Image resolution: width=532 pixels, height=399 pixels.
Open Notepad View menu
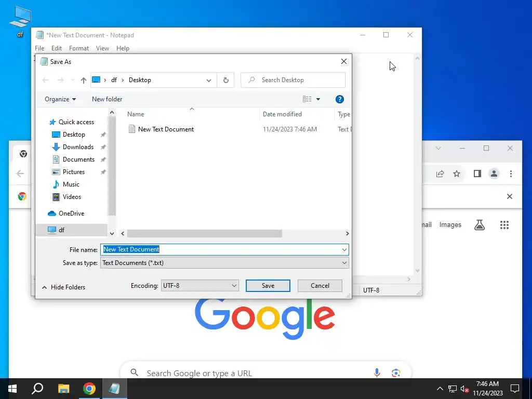(102, 48)
